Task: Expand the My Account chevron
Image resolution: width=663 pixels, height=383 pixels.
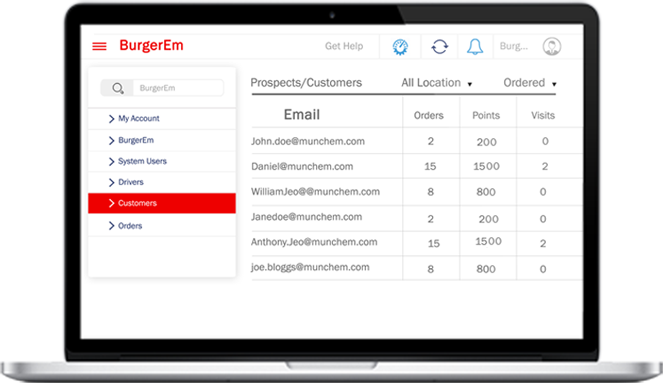Action: 112,119
